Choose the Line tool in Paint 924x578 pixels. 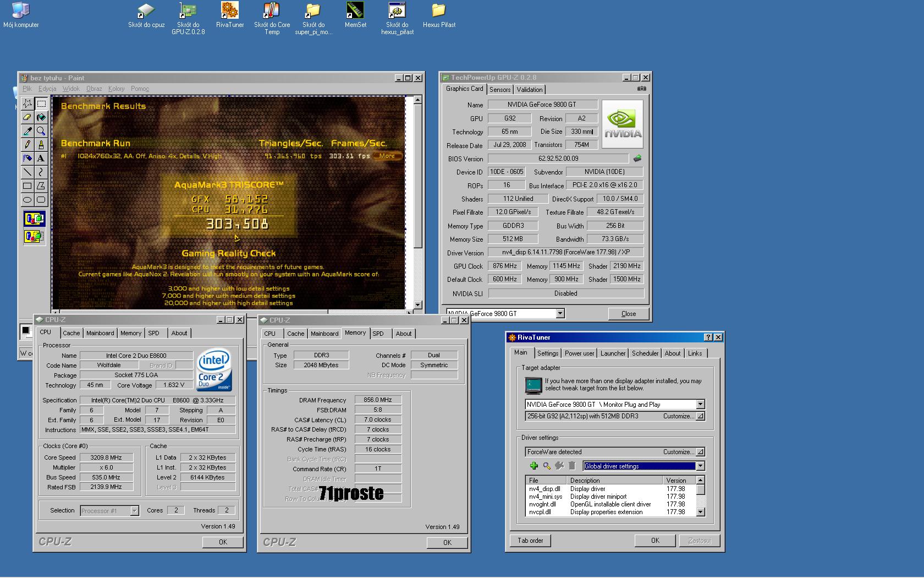click(x=27, y=172)
